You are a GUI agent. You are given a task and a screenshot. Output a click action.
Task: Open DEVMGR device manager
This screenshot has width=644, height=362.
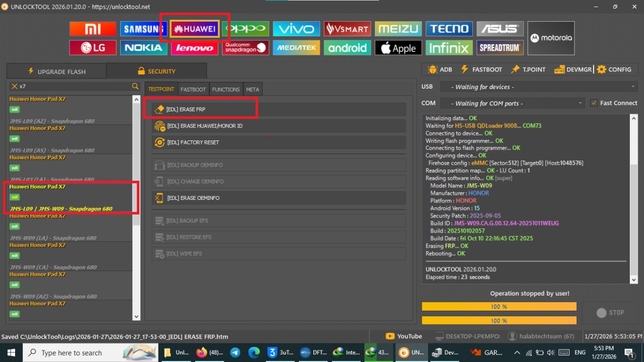[573, 69]
